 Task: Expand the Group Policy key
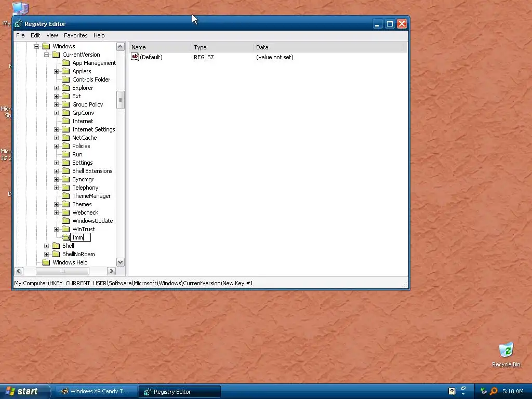point(56,104)
